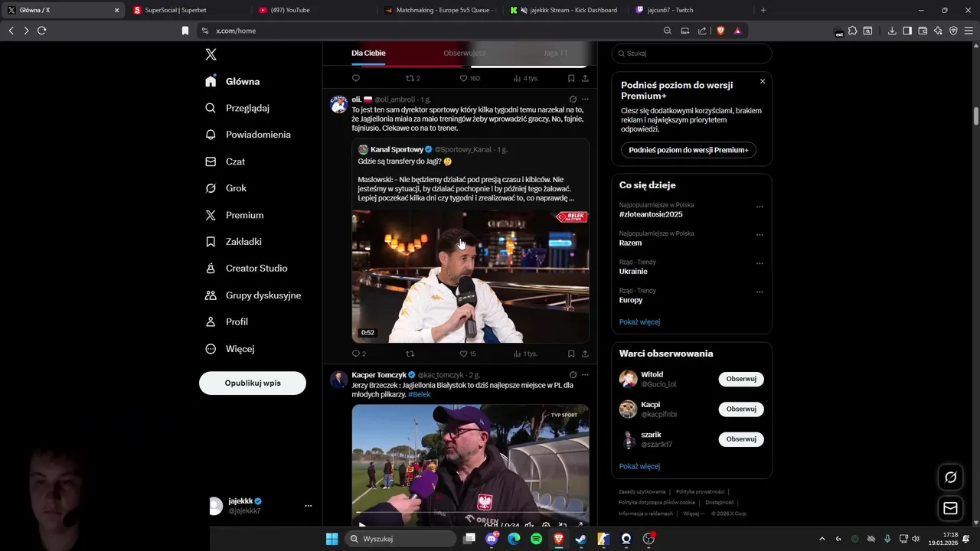
Task: Repost oli.'s post
Action: (410, 354)
